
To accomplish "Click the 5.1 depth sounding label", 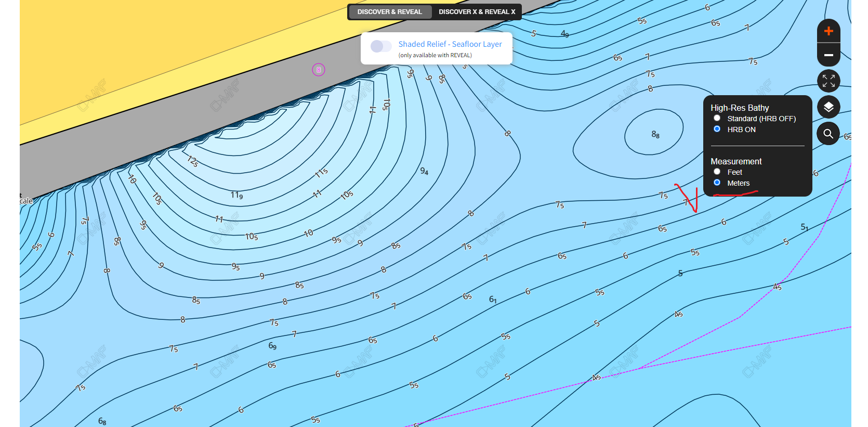I will (x=804, y=227).
